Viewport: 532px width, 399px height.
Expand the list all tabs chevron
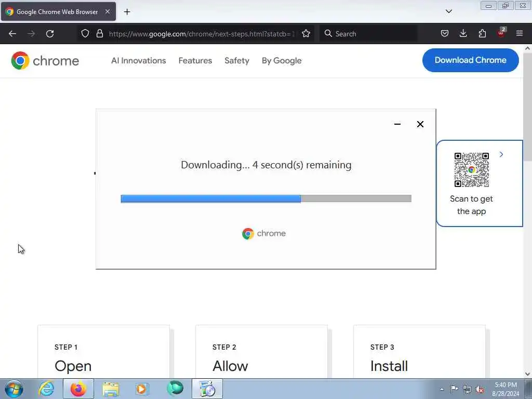[x=448, y=11]
